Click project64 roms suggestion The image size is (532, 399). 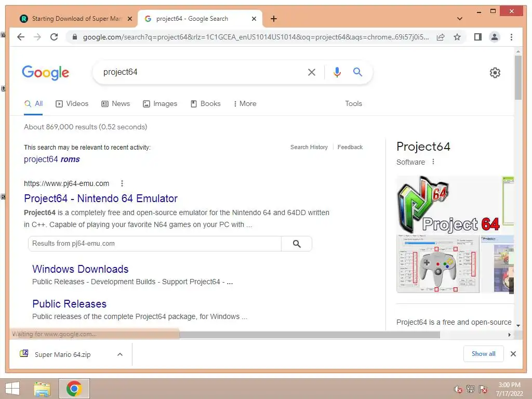coord(52,159)
